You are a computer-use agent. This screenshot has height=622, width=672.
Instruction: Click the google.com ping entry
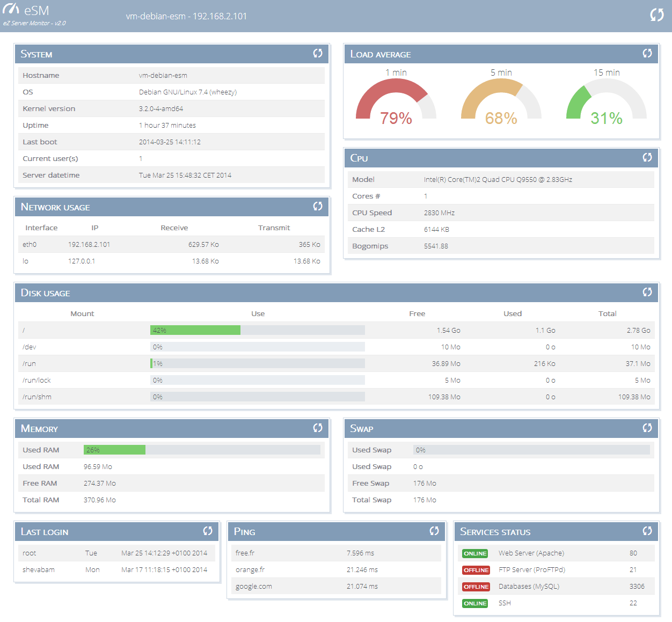[254, 587]
